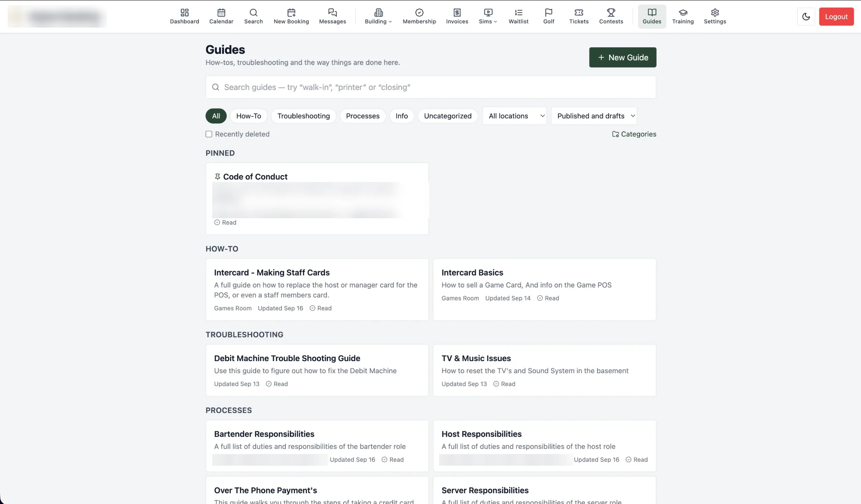Open Intercard - Making Staff Cards guide
The width and height of the screenshot is (861, 504).
tap(317, 289)
